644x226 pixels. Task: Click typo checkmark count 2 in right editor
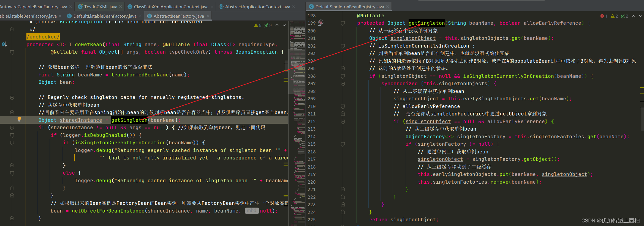[624, 16]
